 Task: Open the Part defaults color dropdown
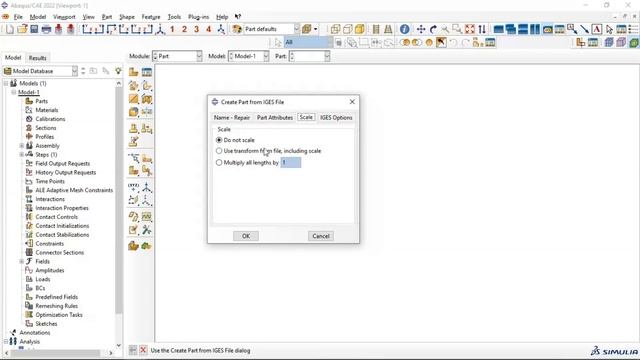point(297,29)
